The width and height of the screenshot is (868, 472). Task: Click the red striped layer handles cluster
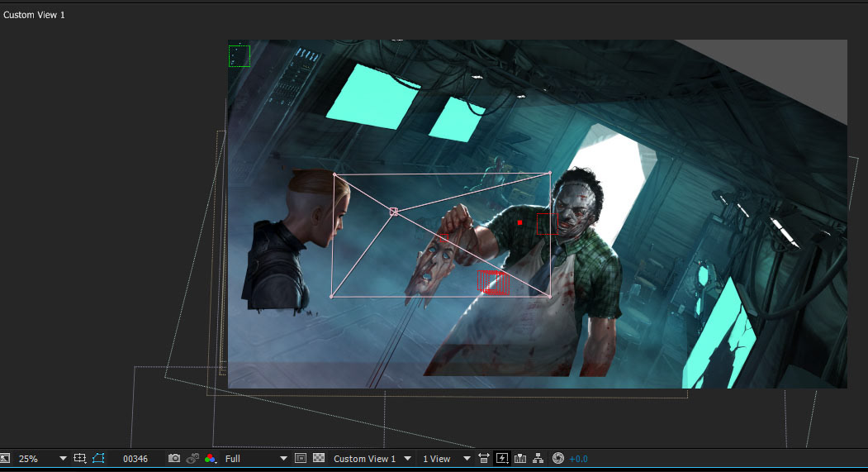coord(493,282)
